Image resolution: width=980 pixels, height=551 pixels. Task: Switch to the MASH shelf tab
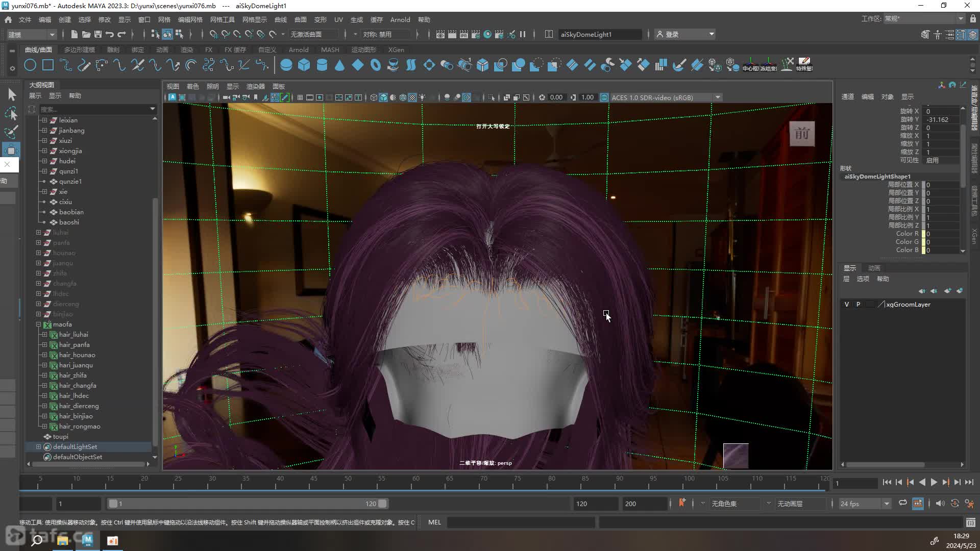(330, 49)
